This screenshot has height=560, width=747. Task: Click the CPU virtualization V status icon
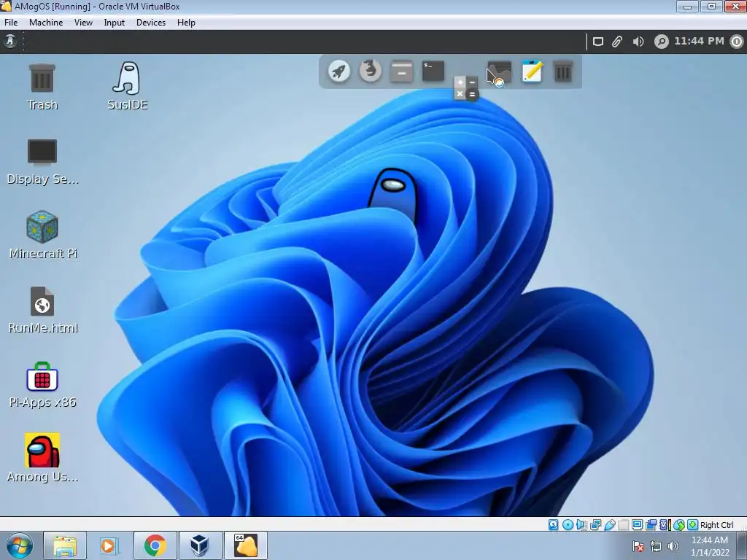[664, 525]
